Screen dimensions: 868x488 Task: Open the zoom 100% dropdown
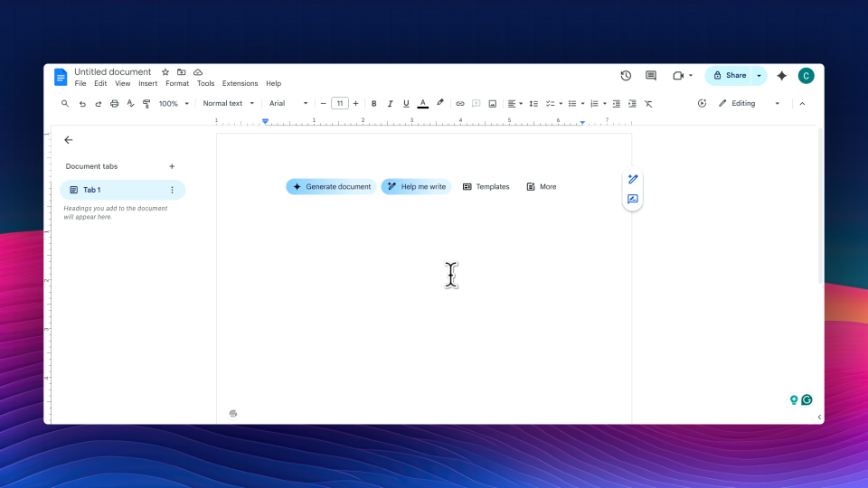coord(174,103)
